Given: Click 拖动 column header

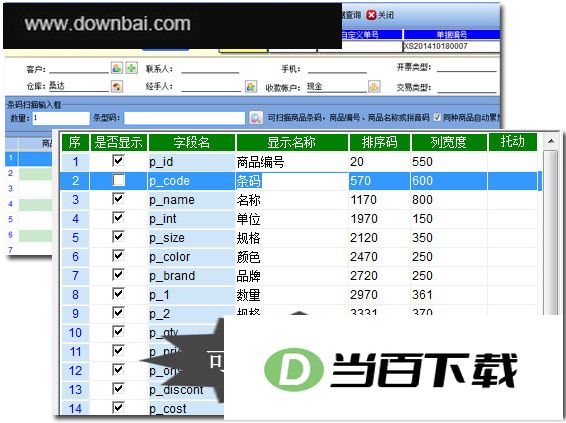Looking at the screenshot, I should pos(513,141).
